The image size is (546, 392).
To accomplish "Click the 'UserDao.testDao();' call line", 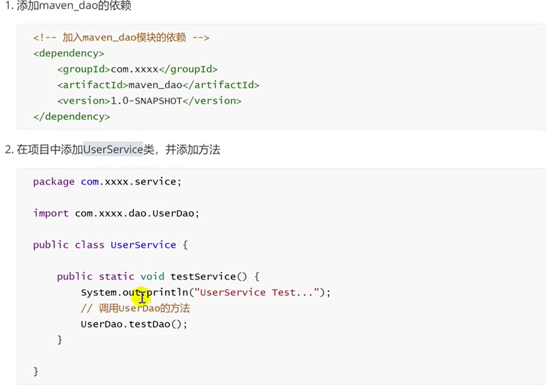I will [134, 324].
